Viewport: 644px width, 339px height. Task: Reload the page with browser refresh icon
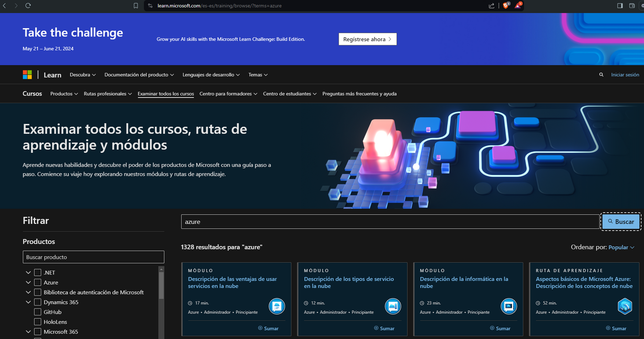[28, 6]
